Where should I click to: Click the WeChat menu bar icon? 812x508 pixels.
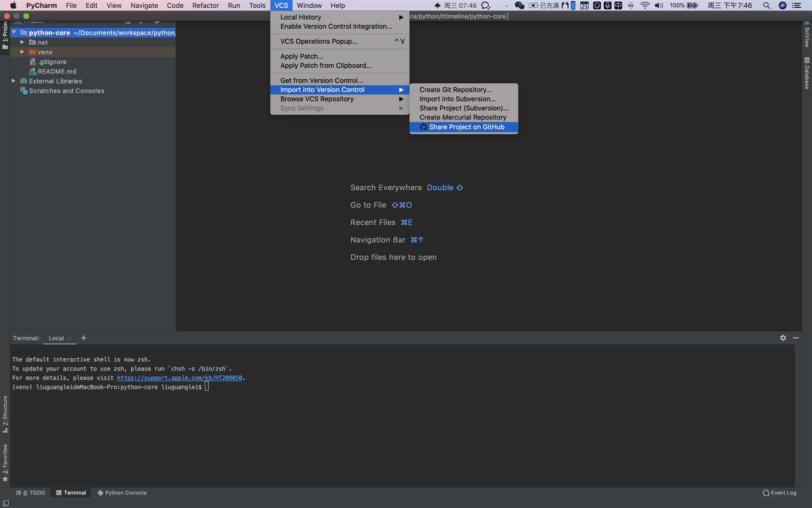coord(520,5)
